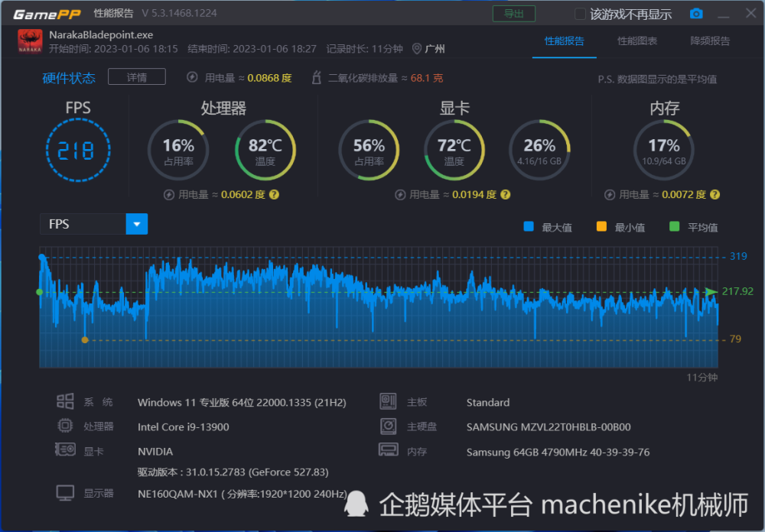
Task: Click the GamePP logo
Action: [47, 15]
